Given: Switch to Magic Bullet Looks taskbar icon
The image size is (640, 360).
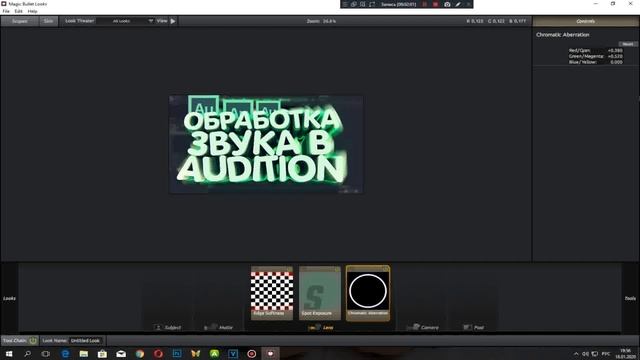Looking at the screenshot, I should click(270, 353).
